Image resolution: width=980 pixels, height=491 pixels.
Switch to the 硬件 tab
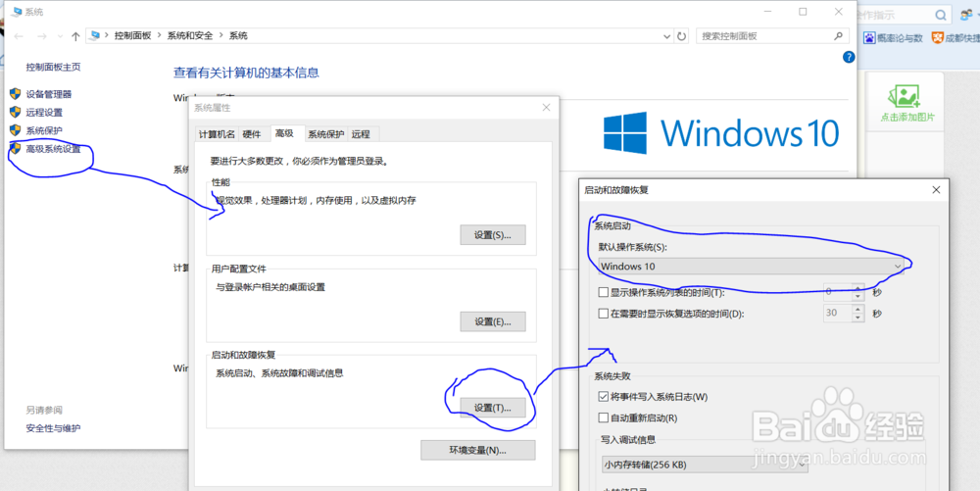click(x=252, y=133)
